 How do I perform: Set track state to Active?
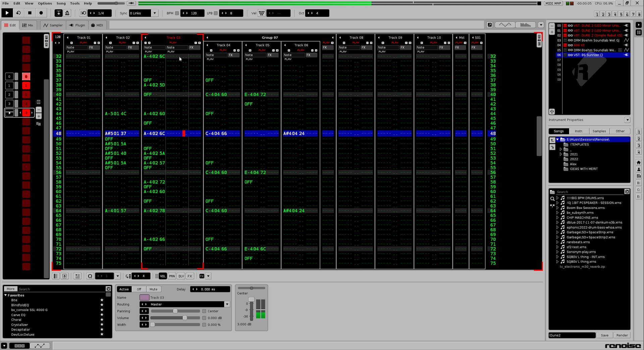(124, 289)
